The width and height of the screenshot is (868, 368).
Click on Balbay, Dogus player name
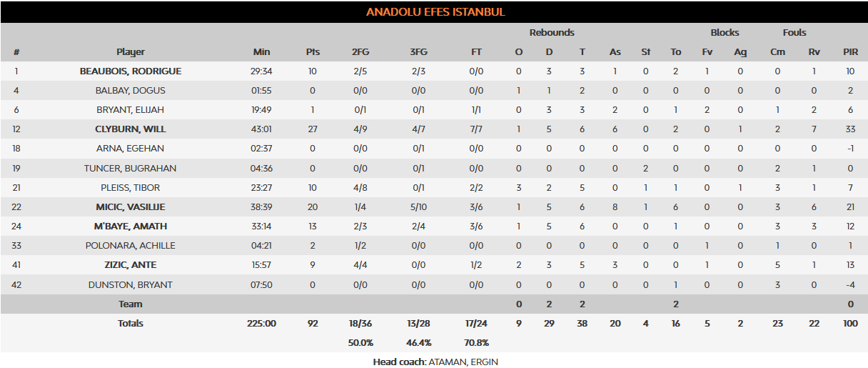pos(131,91)
